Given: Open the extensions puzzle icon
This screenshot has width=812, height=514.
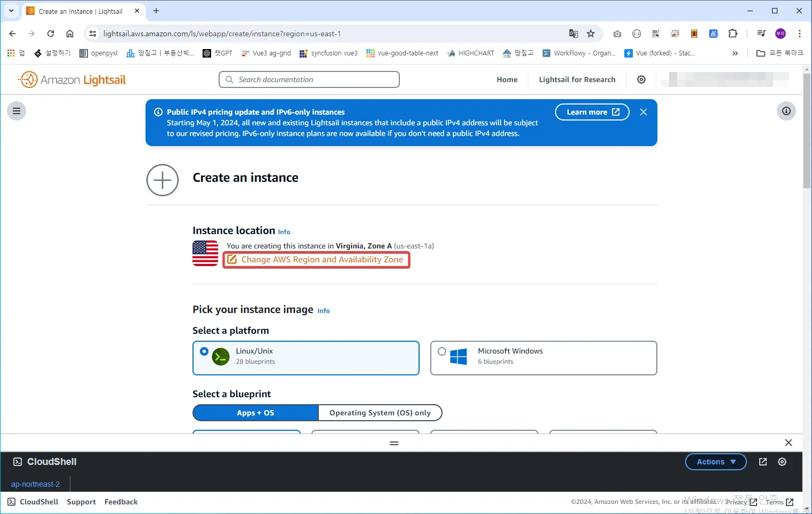Looking at the screenshot, I should pyautogui.click(x=733, y=34).
